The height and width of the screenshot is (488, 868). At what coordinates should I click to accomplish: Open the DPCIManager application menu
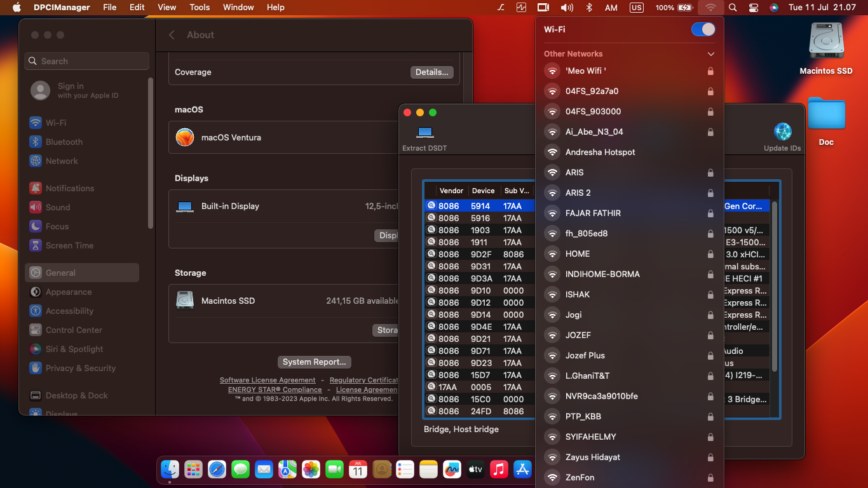tap(62, 8)
